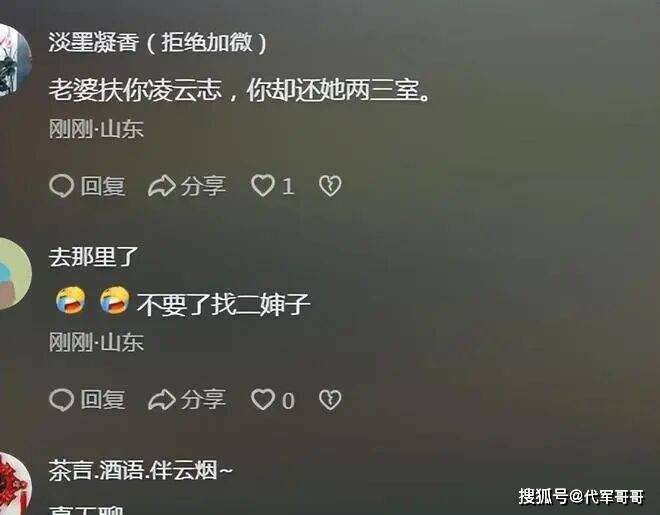
Task: Like the second comment with heart
Action: coord(263,399)
